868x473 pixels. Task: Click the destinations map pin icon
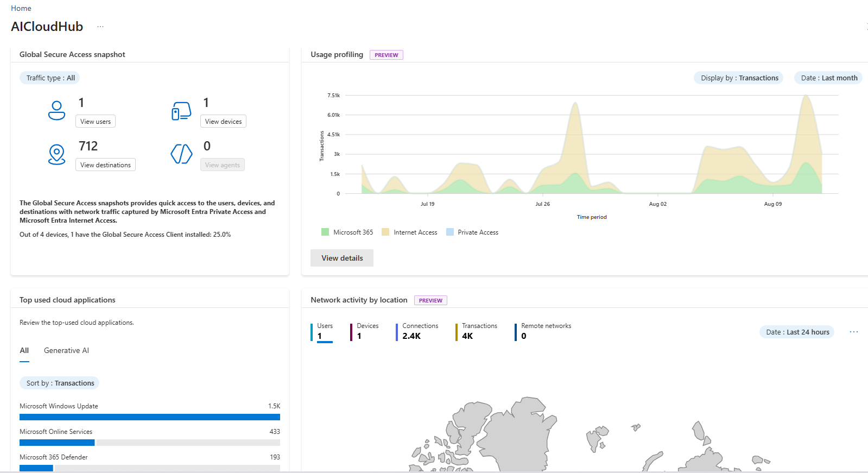tap(56, 154)
